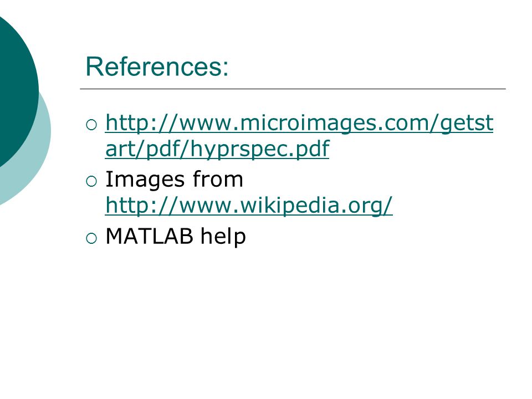The width and height of the screenshot is (532, 399).
Task: Click the bullet circle beside 'MATLAB help'
Action: pos(91,238)
